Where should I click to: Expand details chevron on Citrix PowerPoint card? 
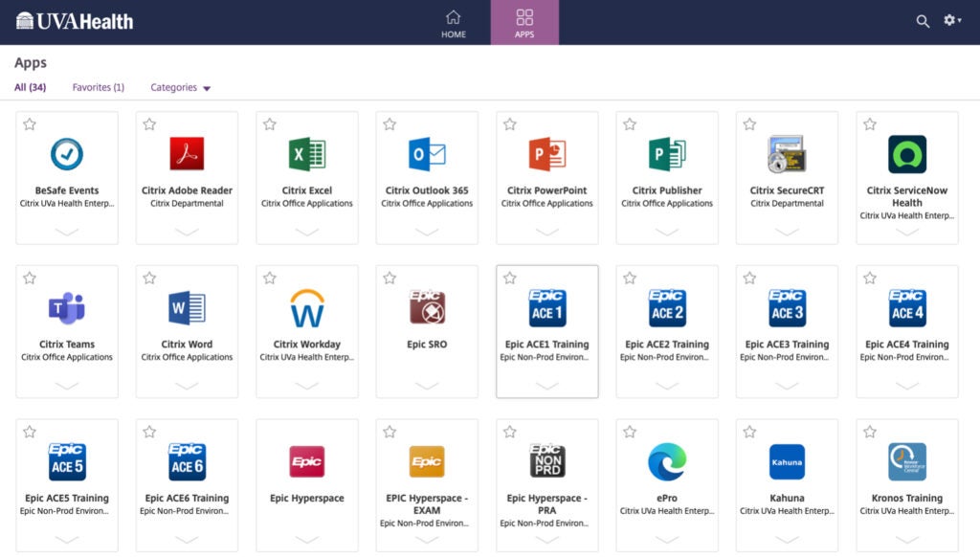(x=546, y=232)
